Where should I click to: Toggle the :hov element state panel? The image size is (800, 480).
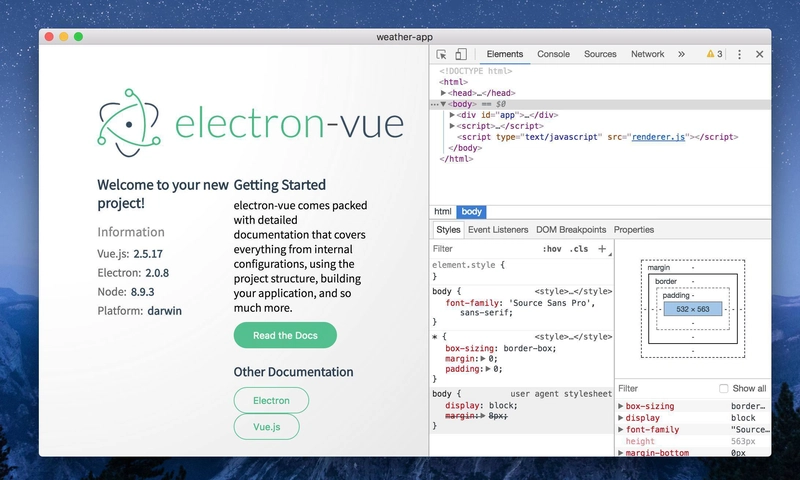[x=552, y=249]
